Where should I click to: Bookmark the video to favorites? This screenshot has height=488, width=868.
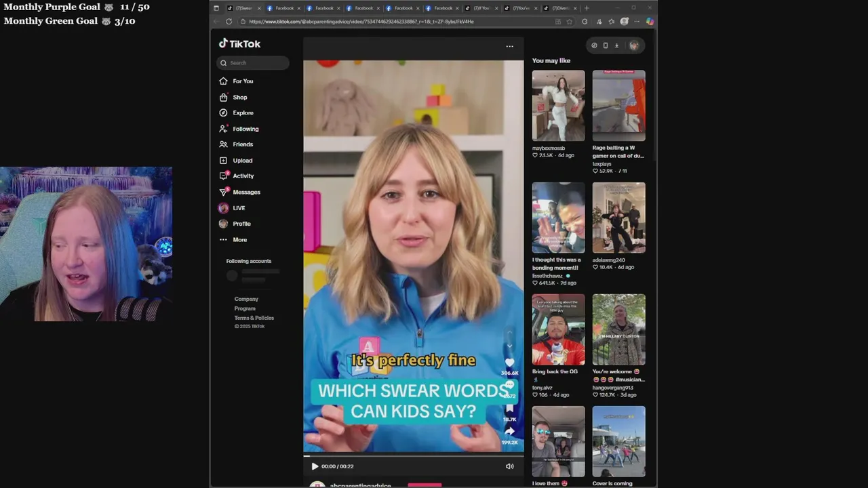pos(509,408)
